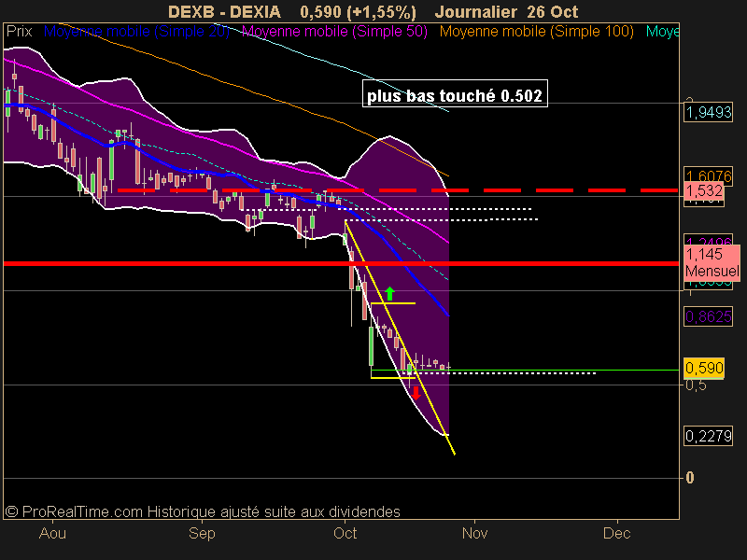Click the Prix legend label

click(x=19, y=32)
